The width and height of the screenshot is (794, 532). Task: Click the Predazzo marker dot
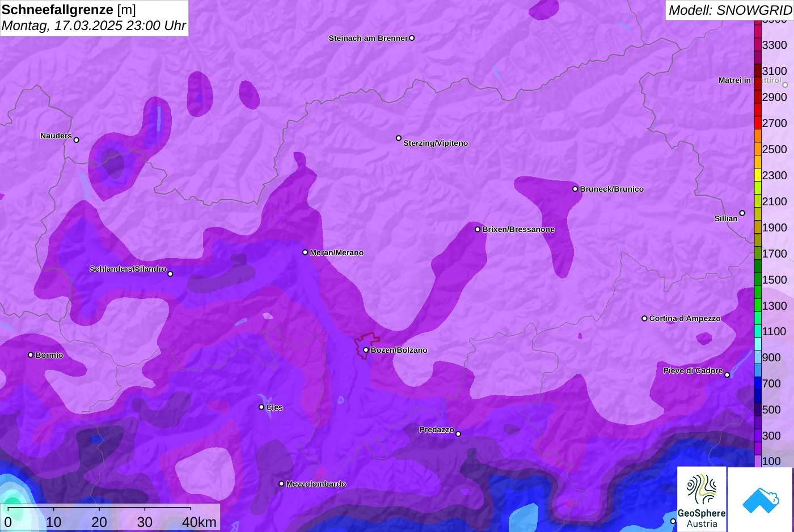click(x=458, y=434)
